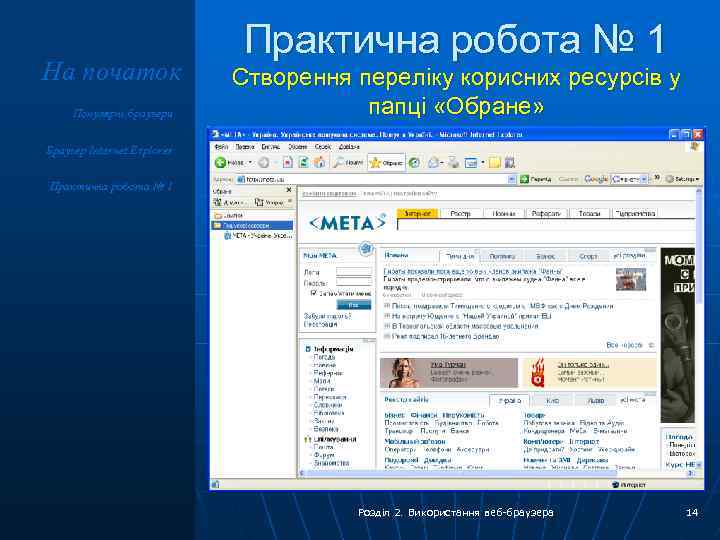The width and height of the screenshot is (720, 540).
Task: Select the yellow Интернет search tab
Action: pyautogui.click(x=418, y=214)
